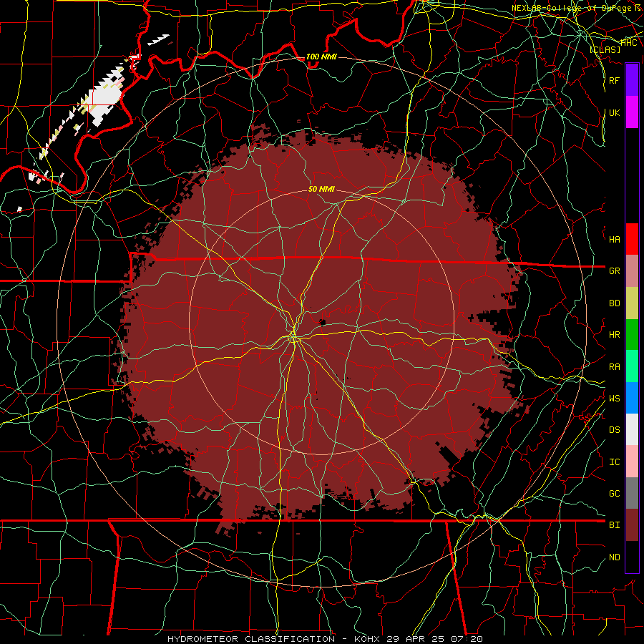Viewport: 644px width, 644px height.
Task: Click the IC legend label
Action: pyautogui.click(x=614, y=462)
